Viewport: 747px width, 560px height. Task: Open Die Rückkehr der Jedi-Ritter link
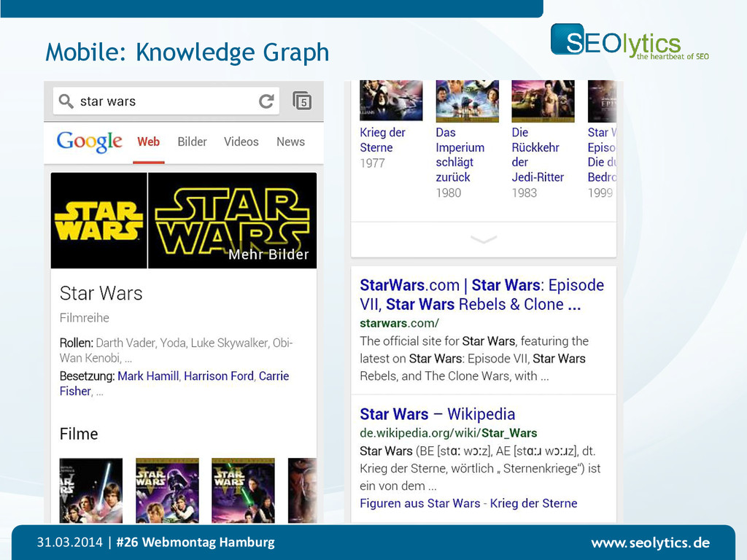538,155
